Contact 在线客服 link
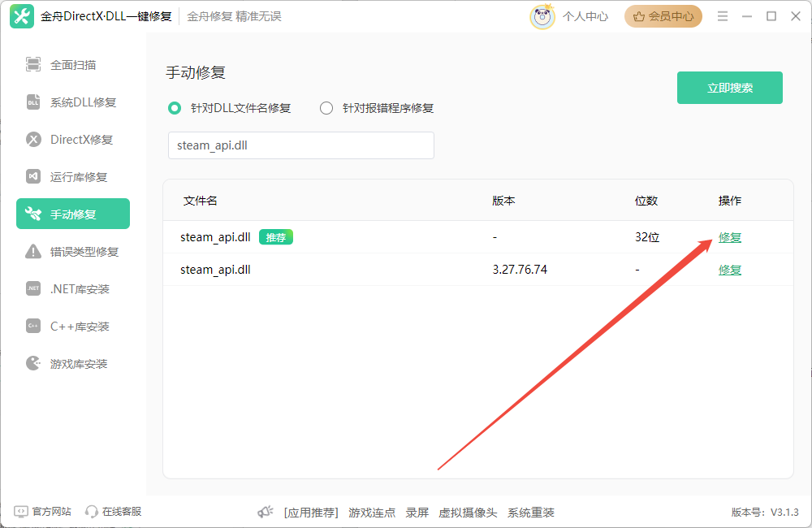 pyautogui.click(x=121, y=512)
